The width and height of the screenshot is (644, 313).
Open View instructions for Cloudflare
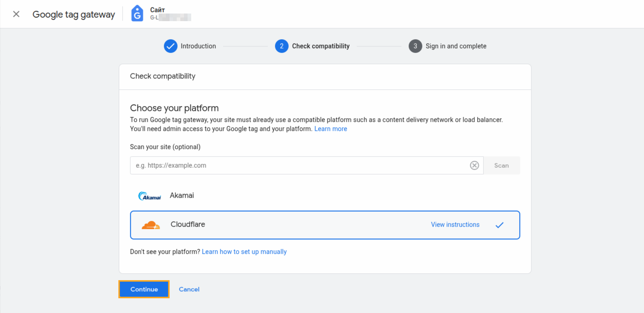[x=455, y=225]
